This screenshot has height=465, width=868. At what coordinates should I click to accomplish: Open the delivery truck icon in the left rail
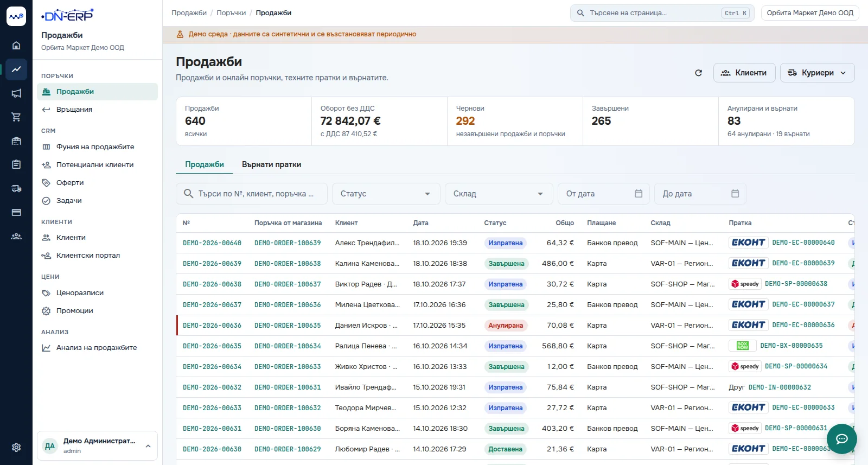(16, 188)
